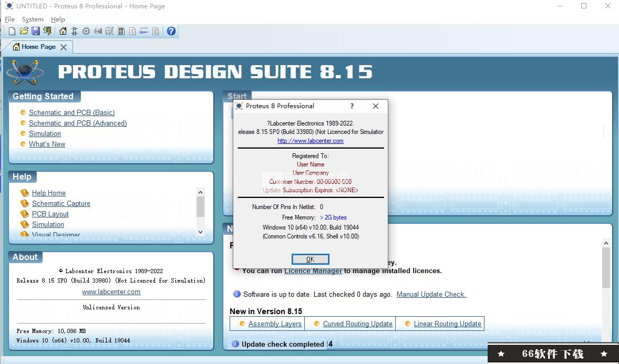Click the Proteus atom logo in banner

[25, 72]
